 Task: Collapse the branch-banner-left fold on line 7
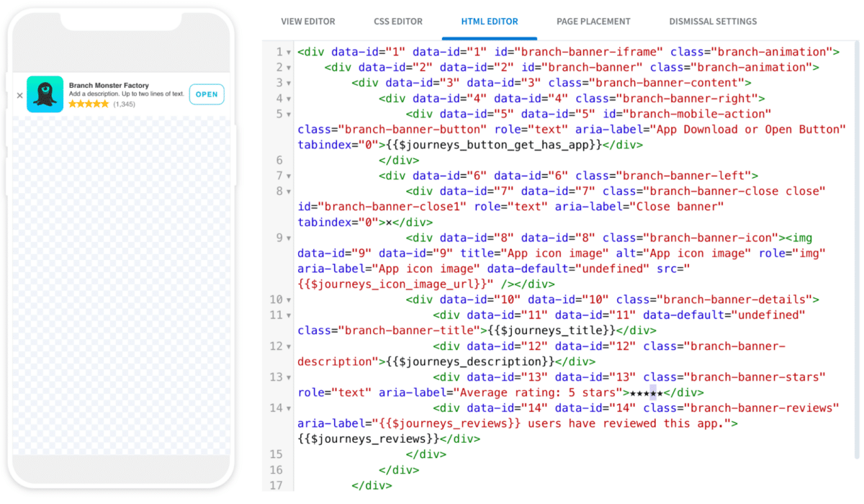287,175
